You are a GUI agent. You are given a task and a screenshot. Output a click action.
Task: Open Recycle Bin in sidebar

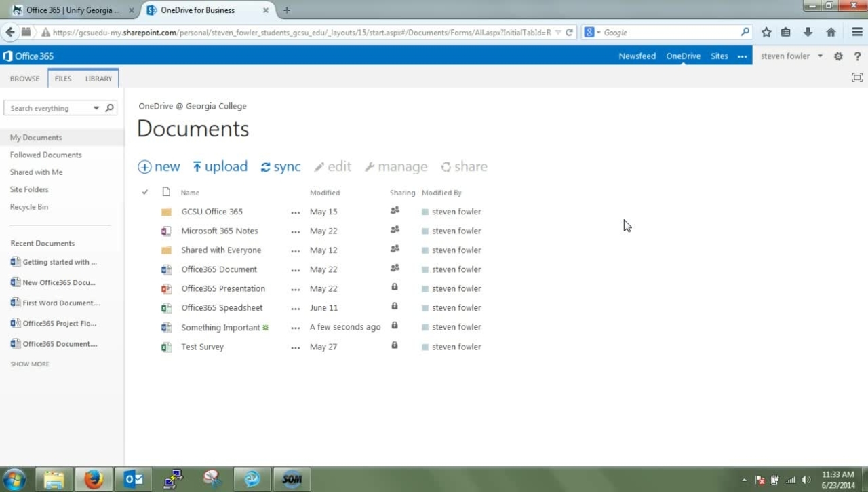pyautogui.click(x=29, y=207)
